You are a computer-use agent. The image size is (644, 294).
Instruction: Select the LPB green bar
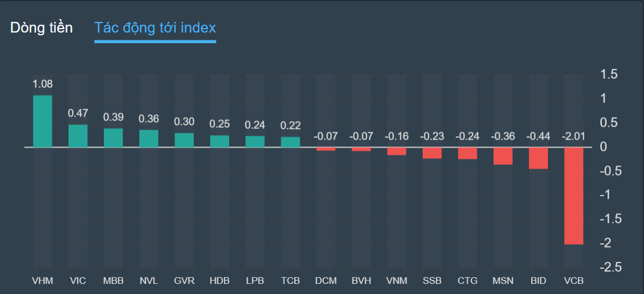pyautogui.click(x=255, y=141)
